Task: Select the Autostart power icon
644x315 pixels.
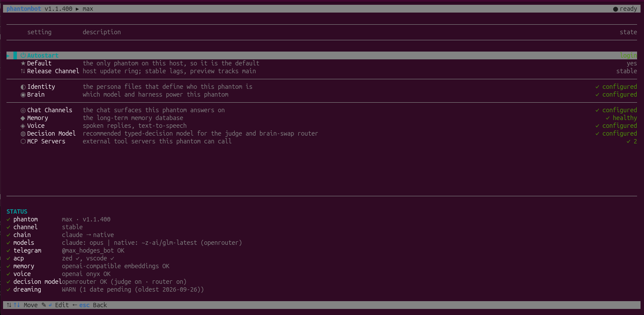Action: tap(23, 55)
